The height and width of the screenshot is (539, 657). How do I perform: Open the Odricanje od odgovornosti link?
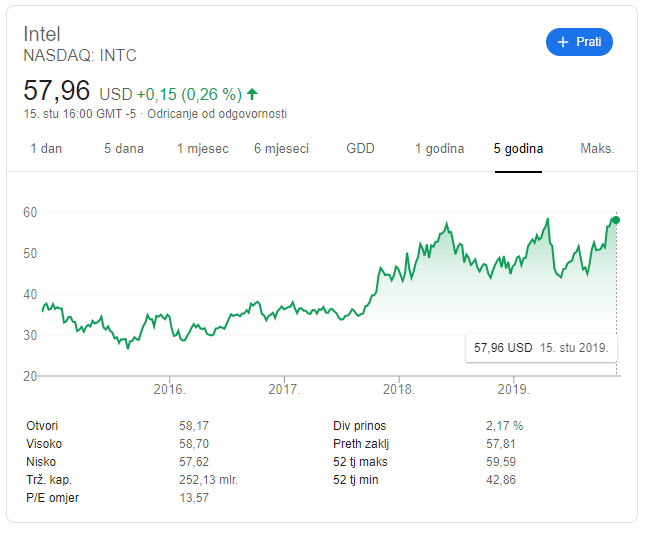pos(217,114)
